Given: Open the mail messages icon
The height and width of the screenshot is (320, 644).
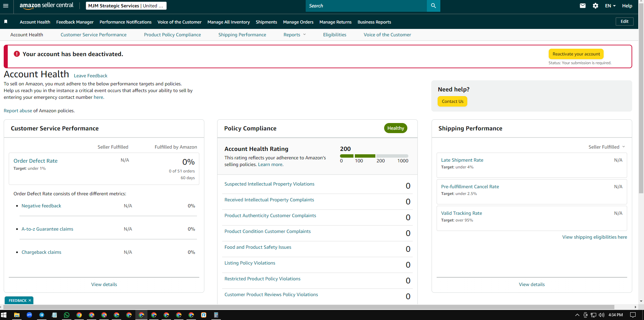Looking at the screenshot, I should point(583,6).
